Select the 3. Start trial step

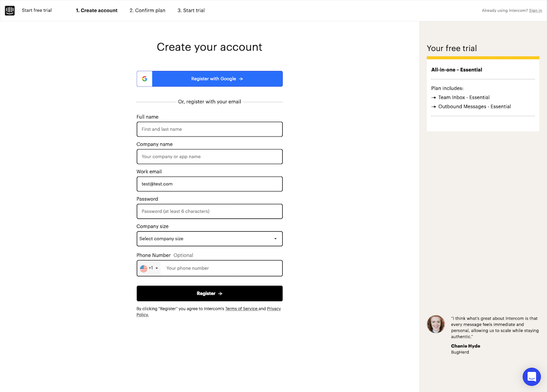tap(191, 10)
